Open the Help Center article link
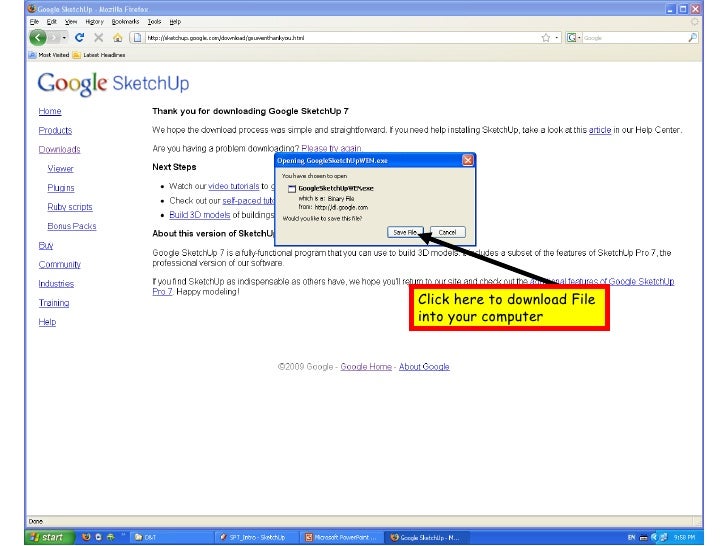 [x=600, y=130]
